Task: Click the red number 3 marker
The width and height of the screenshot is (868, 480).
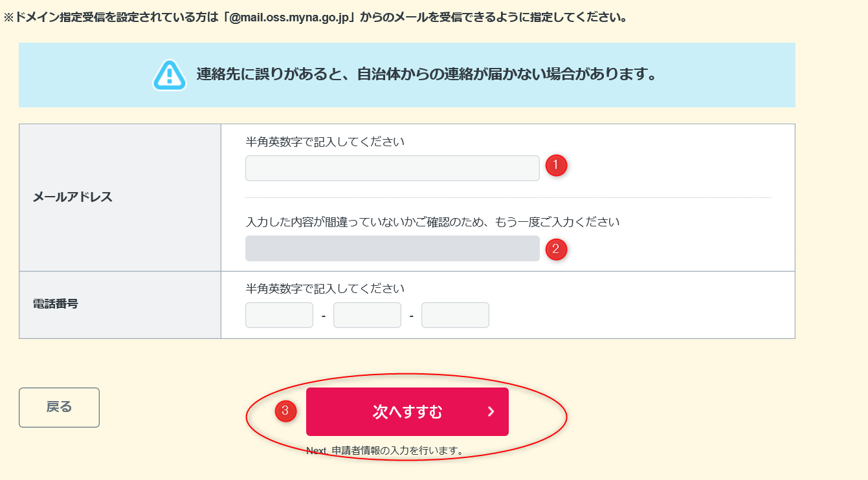Action: pos(285,411)
